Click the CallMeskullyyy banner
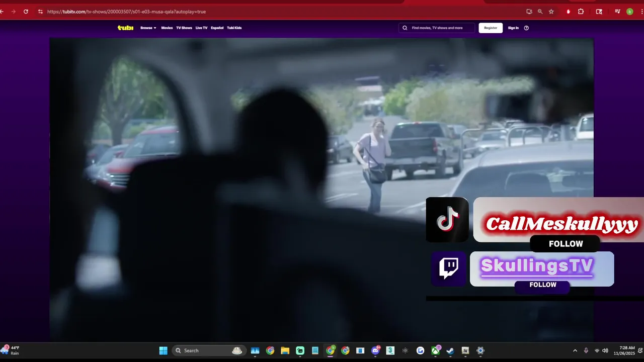 (x=558, y=220)
